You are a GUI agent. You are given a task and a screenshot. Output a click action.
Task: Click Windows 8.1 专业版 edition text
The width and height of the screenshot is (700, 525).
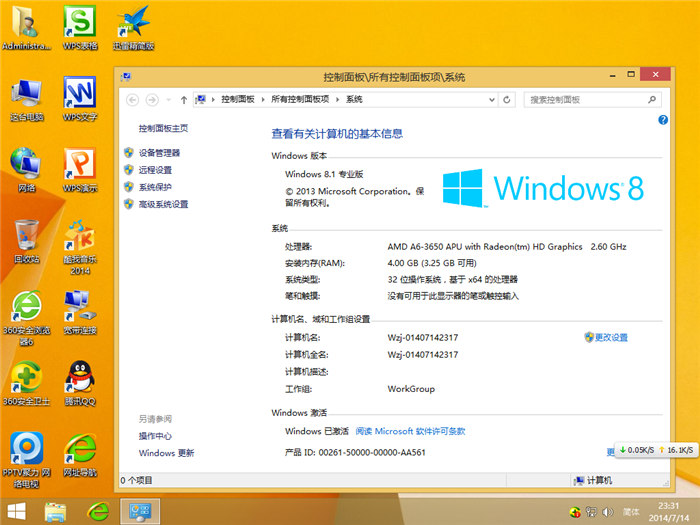pyautogui.click(x=324, y=174)
